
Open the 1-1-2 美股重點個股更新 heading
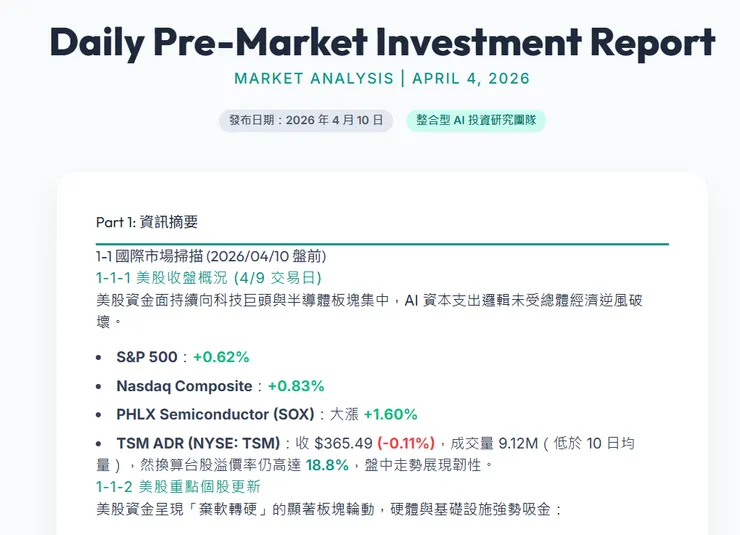pyautogui.click(x=178, y=487)
